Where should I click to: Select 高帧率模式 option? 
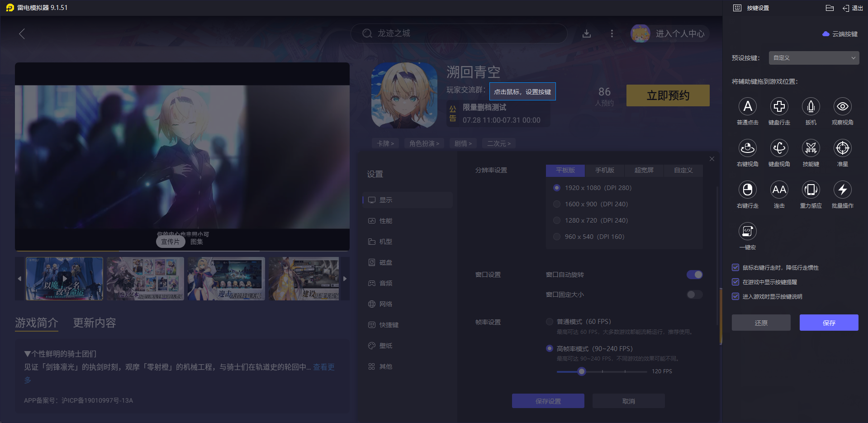click(550, 348)
